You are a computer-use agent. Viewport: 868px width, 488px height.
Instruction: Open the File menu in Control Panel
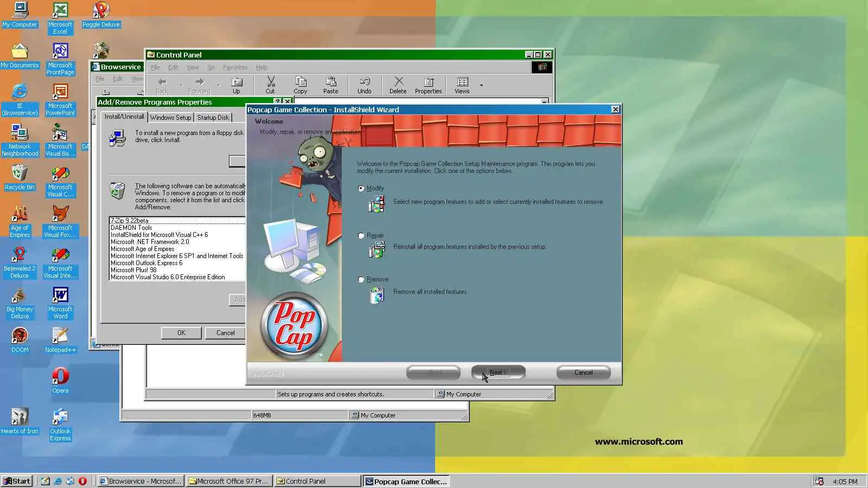pos(155,67)
